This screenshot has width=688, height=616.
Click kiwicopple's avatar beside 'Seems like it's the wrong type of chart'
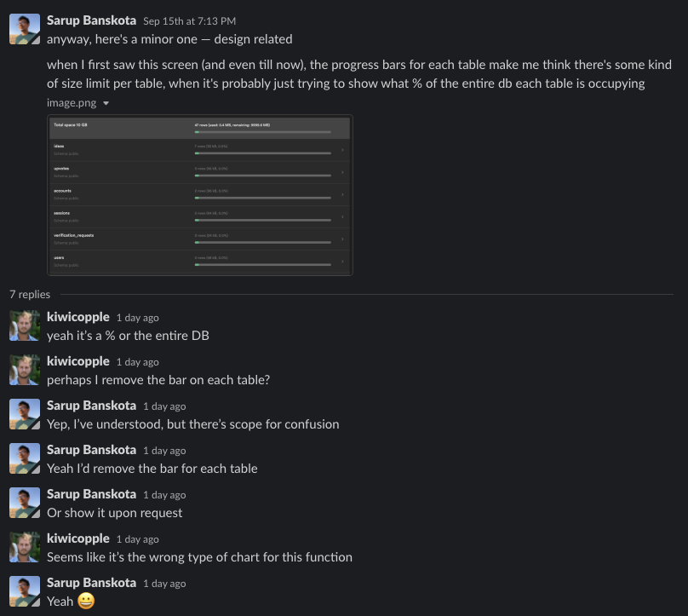[25, 547]
